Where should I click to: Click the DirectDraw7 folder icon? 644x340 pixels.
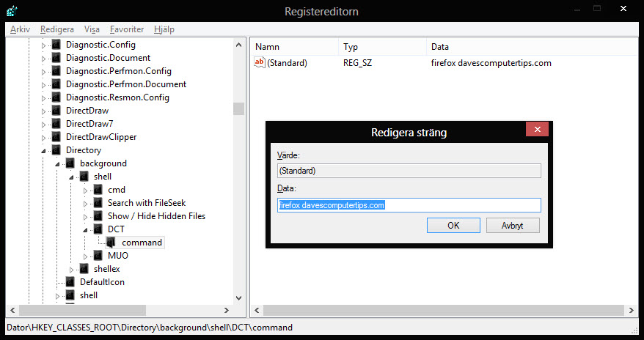coord(56,124)
